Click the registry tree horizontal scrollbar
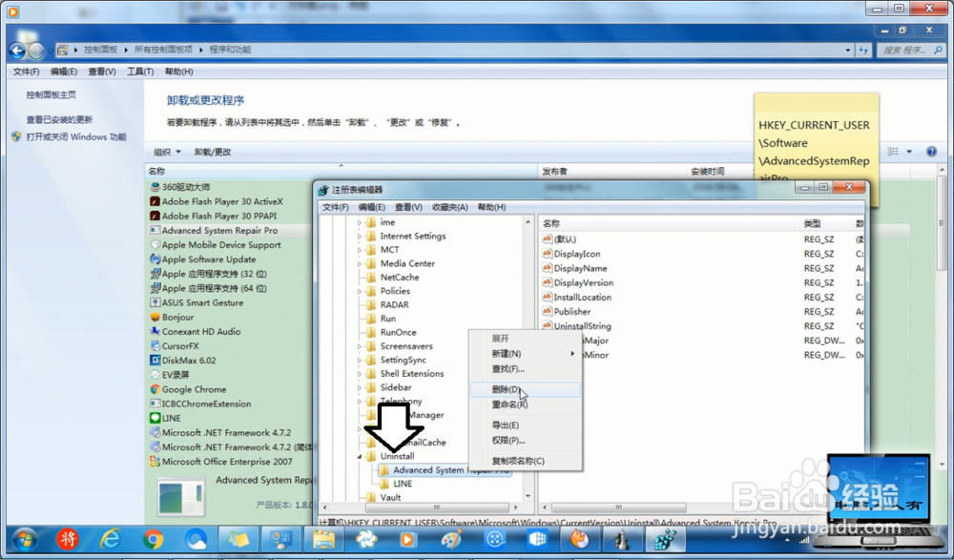Viewport: 954px width, 560px height. coord(436,507)
